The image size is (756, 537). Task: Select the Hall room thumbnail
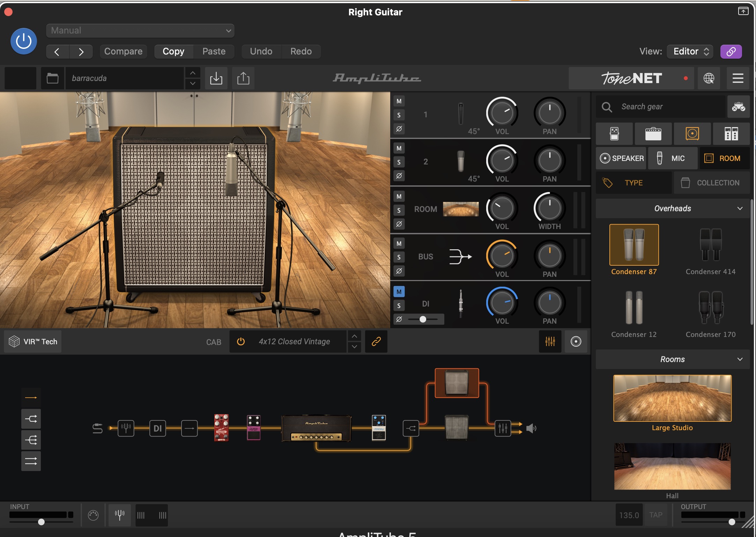point(672,466)
